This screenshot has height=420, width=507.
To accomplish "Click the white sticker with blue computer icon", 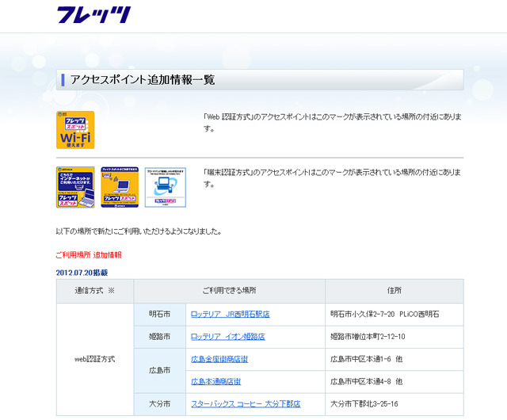I will coord(166,187).
